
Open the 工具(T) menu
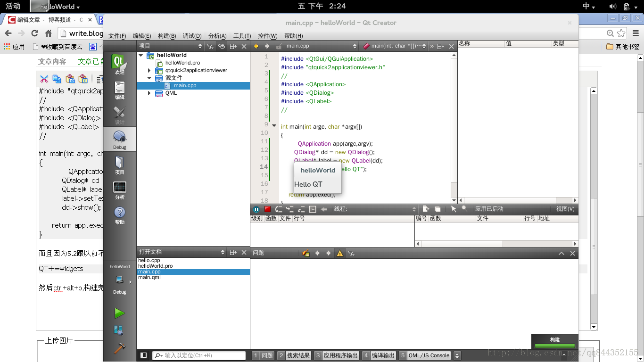[x=242, y=36]
